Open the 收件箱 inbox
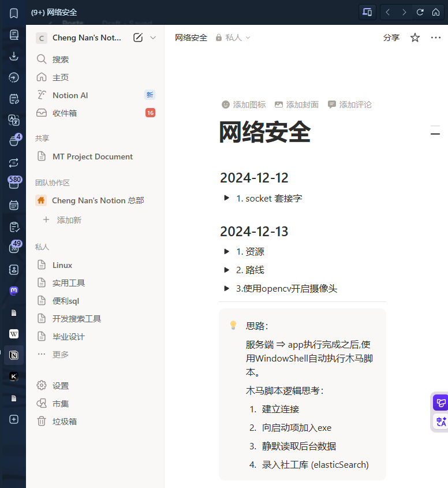448x488 pixels. [x=64, y=113]
